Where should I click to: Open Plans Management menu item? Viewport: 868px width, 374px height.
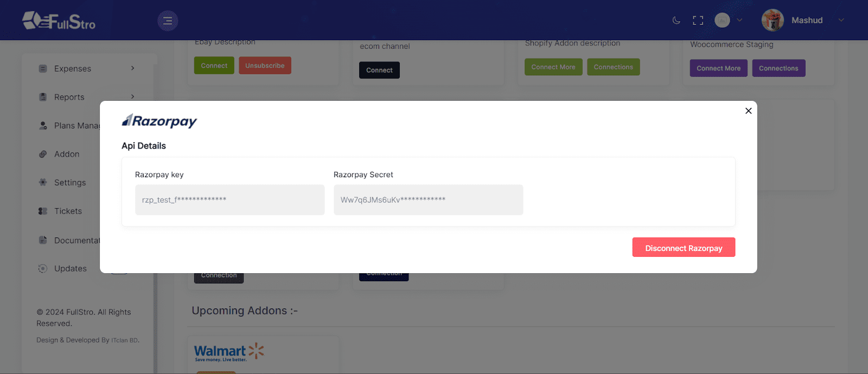click(77, 126)
